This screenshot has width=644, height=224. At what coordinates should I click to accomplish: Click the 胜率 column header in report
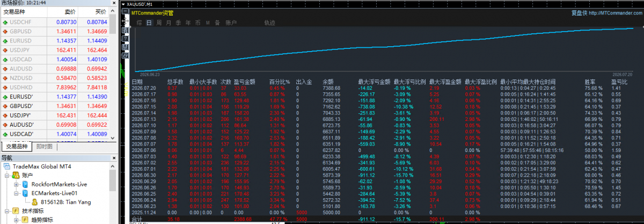click(x=589, y=82)
